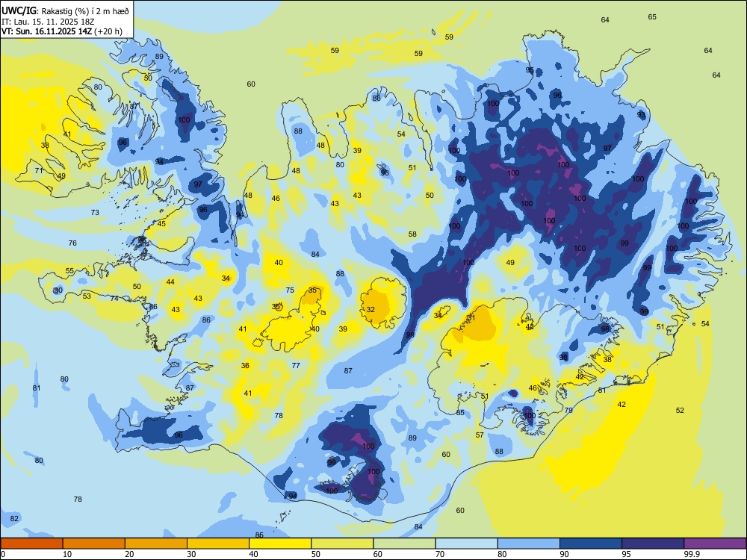Click the map value '90' on the western peninsula
Image resolution: width=747 pixels, height=560 pixels.
click(x=58, y=290)
